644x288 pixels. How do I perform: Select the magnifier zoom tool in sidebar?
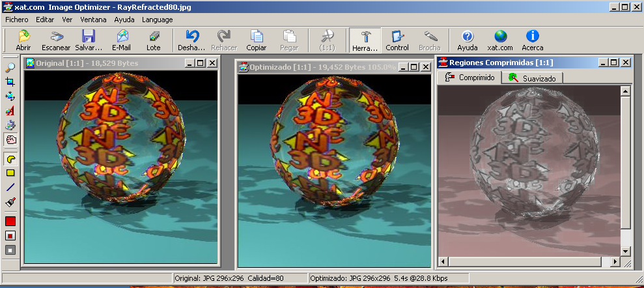tap(10, 68)
